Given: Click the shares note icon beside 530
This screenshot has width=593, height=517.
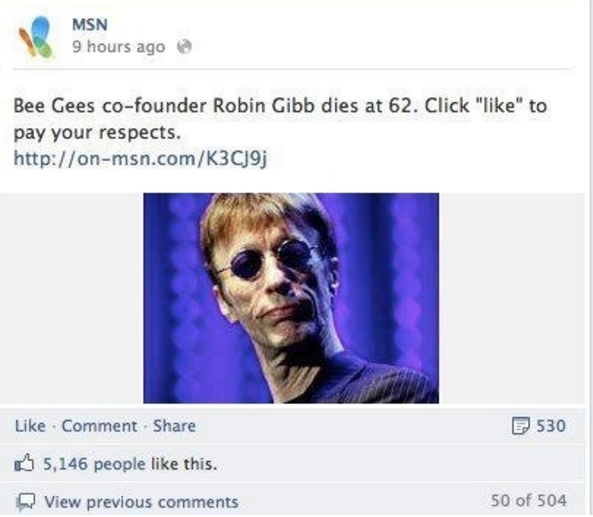Looking at the screenshot, I should coord(520,426).
